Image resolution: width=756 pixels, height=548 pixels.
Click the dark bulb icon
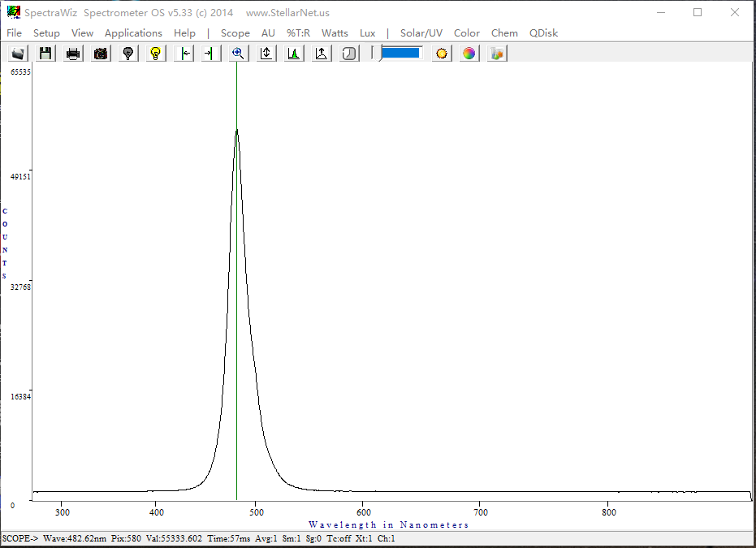coord(128,54)
